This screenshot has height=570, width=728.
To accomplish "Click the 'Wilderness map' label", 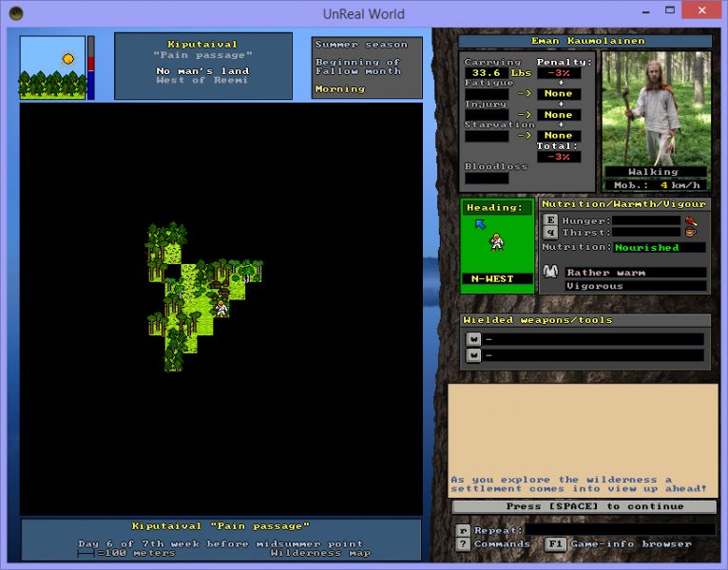I will tap(320, 553).
